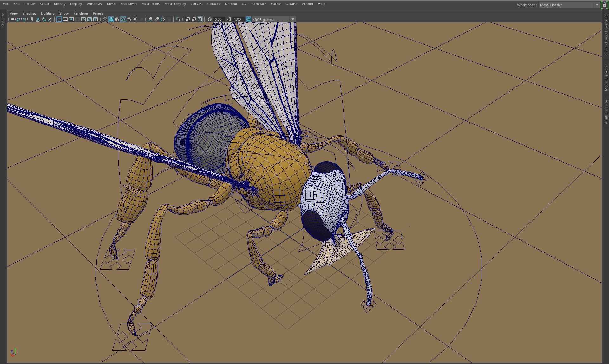Open the Workspace Maya Classic dropdown
This screenshot has height=364, width=609.
click(x=569, y=5)
